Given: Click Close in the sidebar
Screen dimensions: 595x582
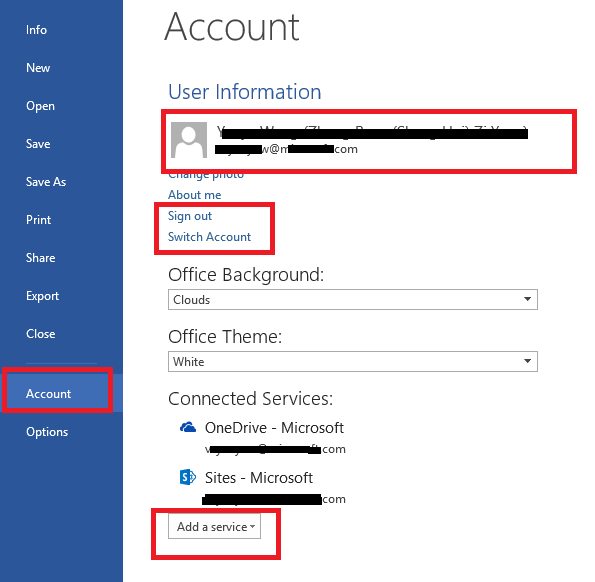Looking at the screenshot, I should point(41,334).
